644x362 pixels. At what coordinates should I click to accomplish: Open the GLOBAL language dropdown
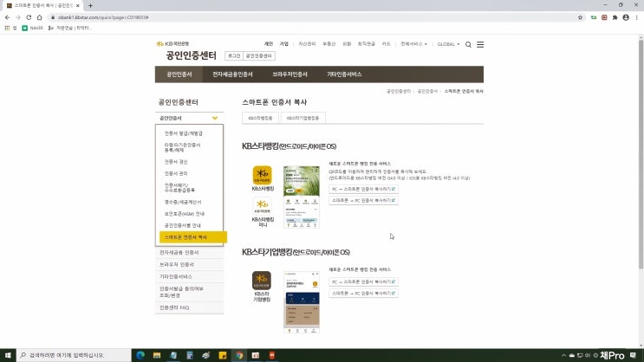pyautogui.click(x=448, y=44)
